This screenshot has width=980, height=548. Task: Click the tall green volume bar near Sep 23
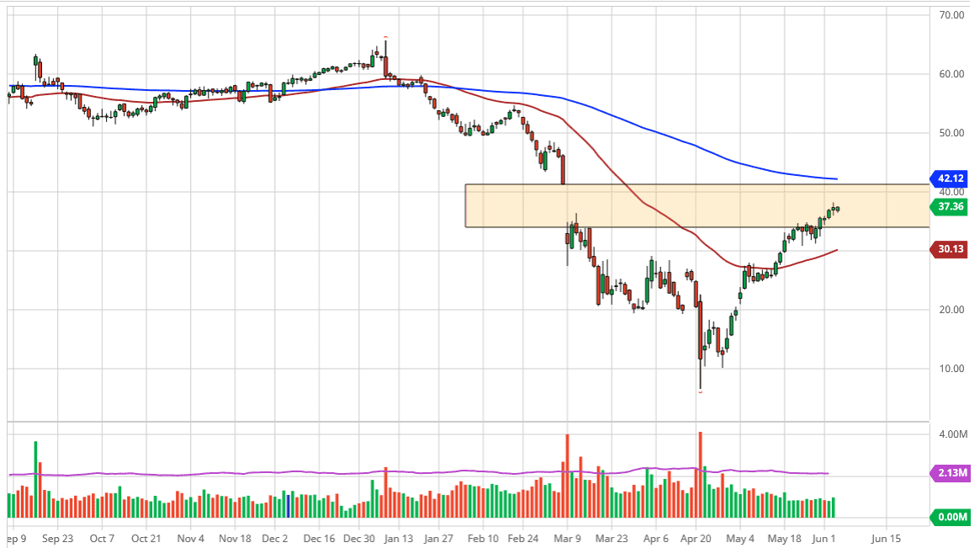pos(35,479)
